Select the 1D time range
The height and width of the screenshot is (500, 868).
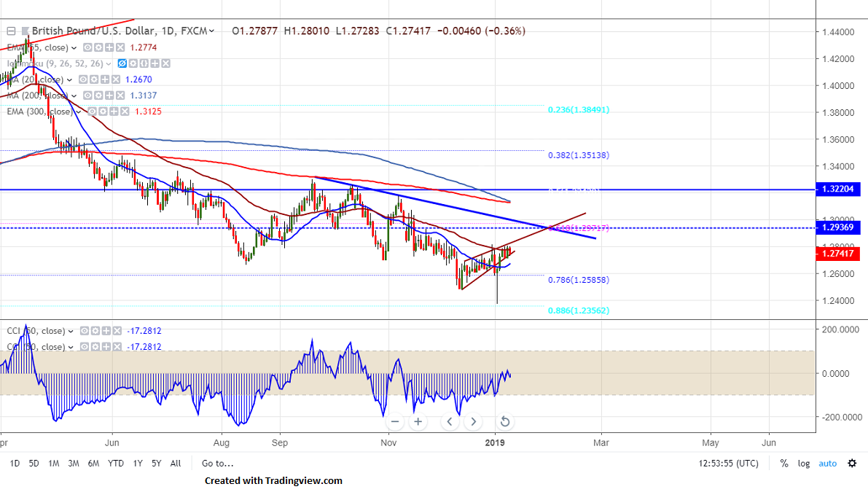click(15, 464)
